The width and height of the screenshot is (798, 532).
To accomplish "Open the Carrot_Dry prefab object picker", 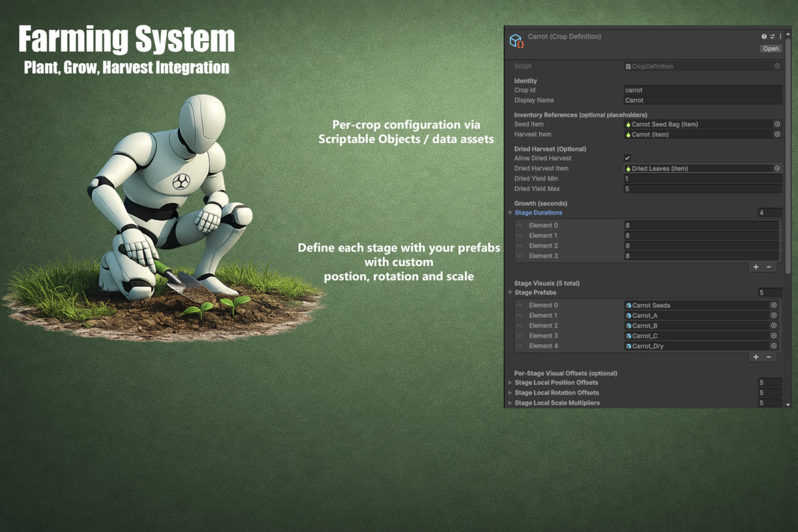I will coord(773,346).
